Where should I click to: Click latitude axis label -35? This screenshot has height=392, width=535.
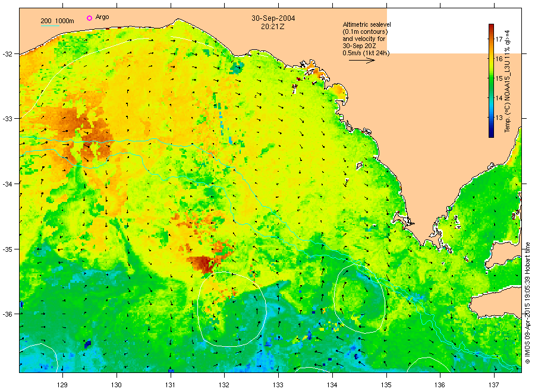tap(7, 249)
